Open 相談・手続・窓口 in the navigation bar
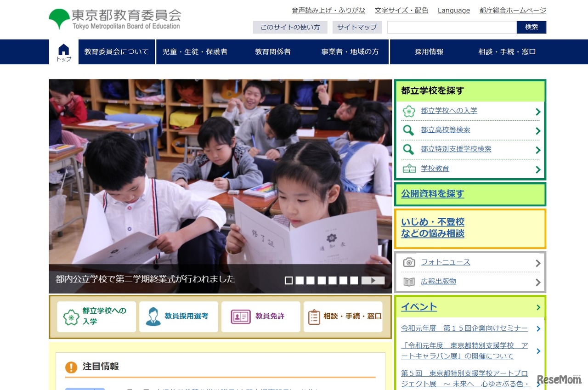The width and height of the screenshot is (588, 390). 507,52
